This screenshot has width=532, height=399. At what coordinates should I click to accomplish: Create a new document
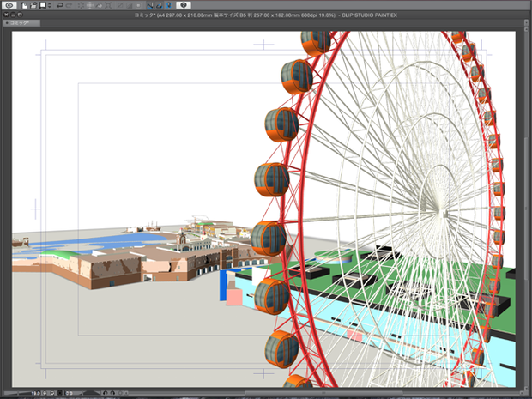[24, 5]
